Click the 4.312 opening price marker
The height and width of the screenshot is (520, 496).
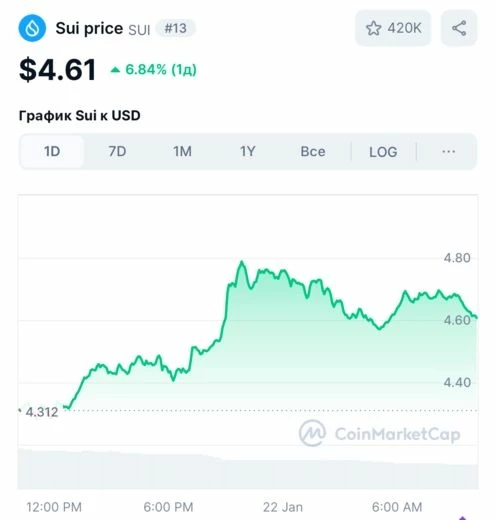click(40, 412)
